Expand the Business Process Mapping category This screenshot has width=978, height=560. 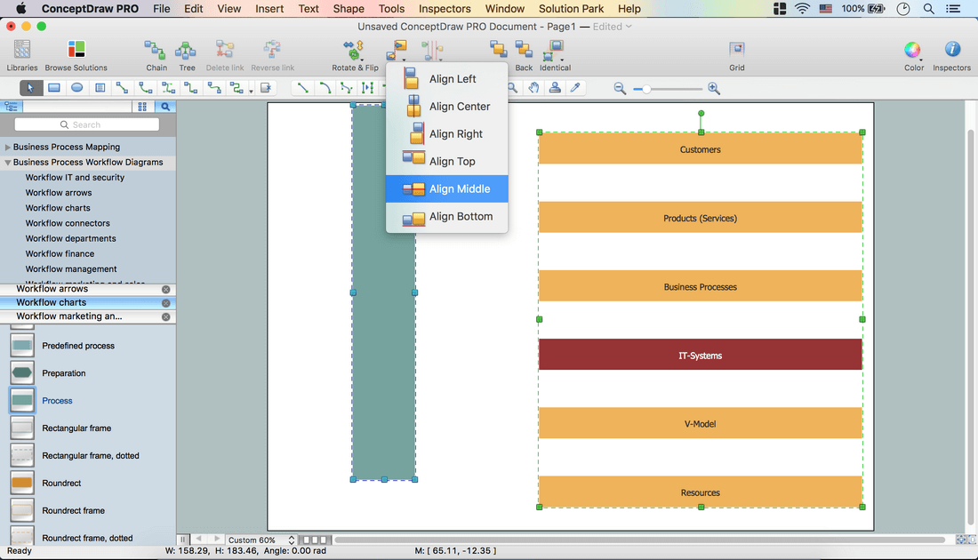8,148
